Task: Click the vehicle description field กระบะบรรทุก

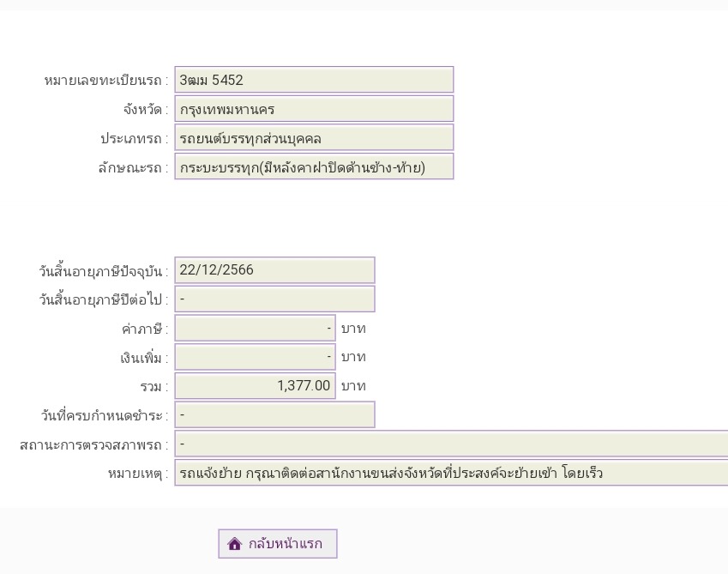Action: [x=314, y=166]
